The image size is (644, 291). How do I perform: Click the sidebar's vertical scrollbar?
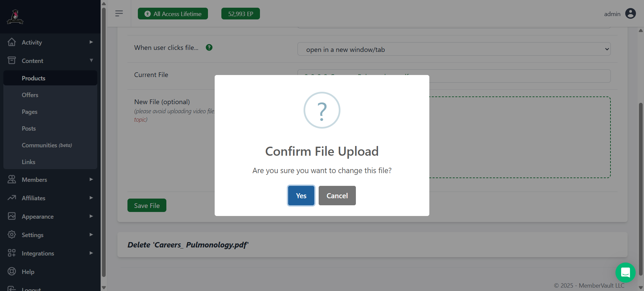pyautogui.click(x=104, y=142)
